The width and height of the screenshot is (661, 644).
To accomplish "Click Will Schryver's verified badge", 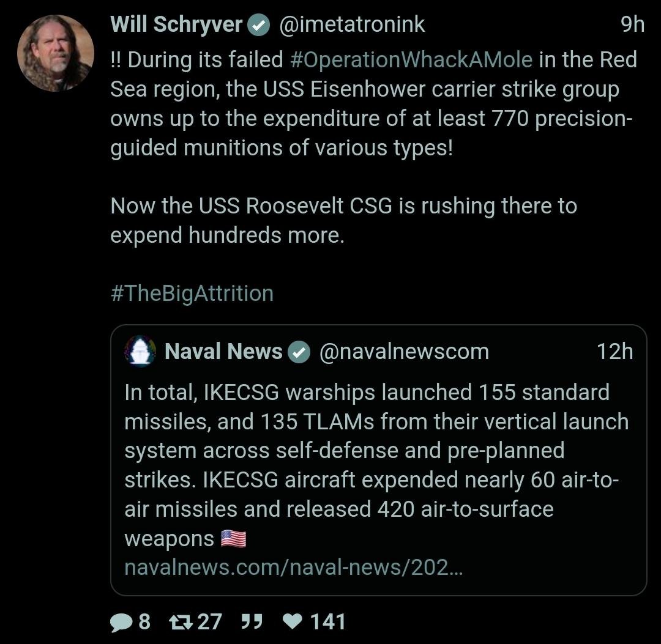I will (x=259, y=25).
